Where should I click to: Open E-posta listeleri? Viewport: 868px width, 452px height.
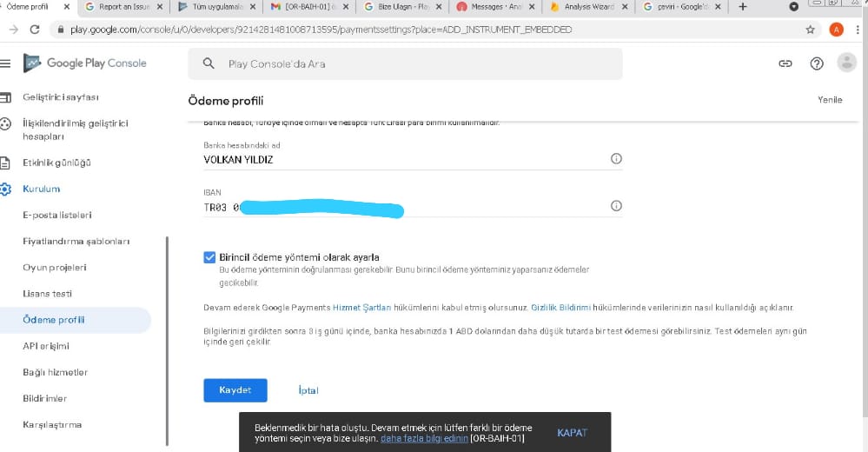click(57, 215)
